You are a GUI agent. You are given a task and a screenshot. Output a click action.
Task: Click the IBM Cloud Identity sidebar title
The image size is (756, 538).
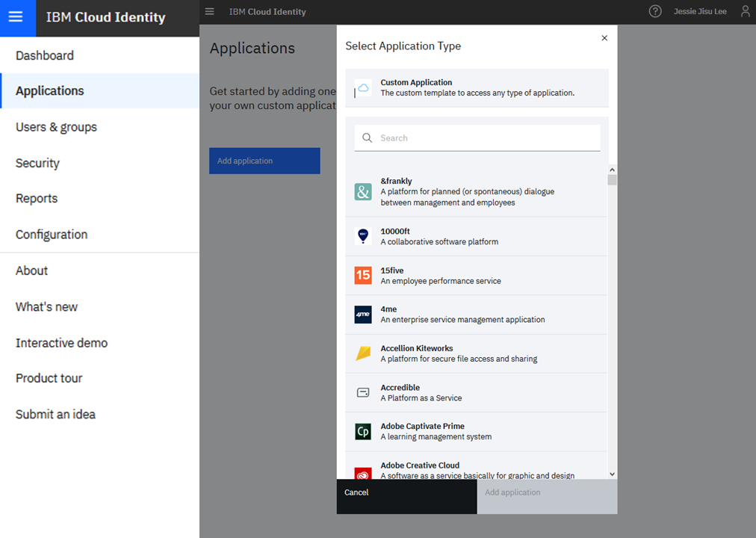(105, 17)
